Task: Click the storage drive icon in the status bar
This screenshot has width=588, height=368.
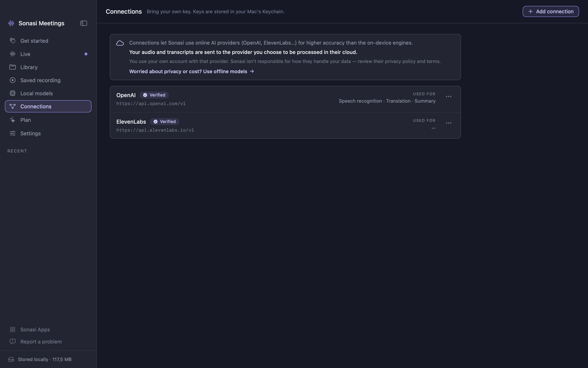Action: [x=11, y=359]
